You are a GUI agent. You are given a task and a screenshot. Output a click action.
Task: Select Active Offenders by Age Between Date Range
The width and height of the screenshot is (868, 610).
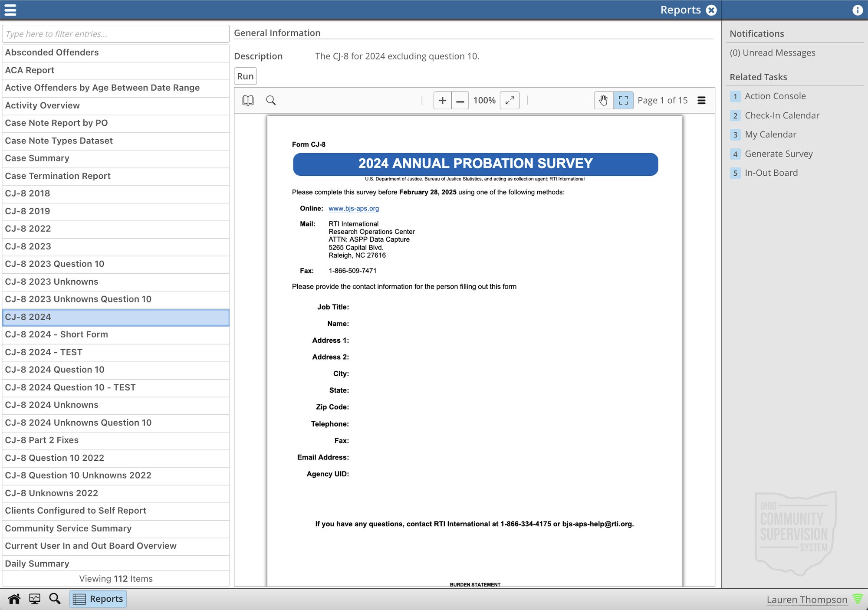tap(116, 88)
